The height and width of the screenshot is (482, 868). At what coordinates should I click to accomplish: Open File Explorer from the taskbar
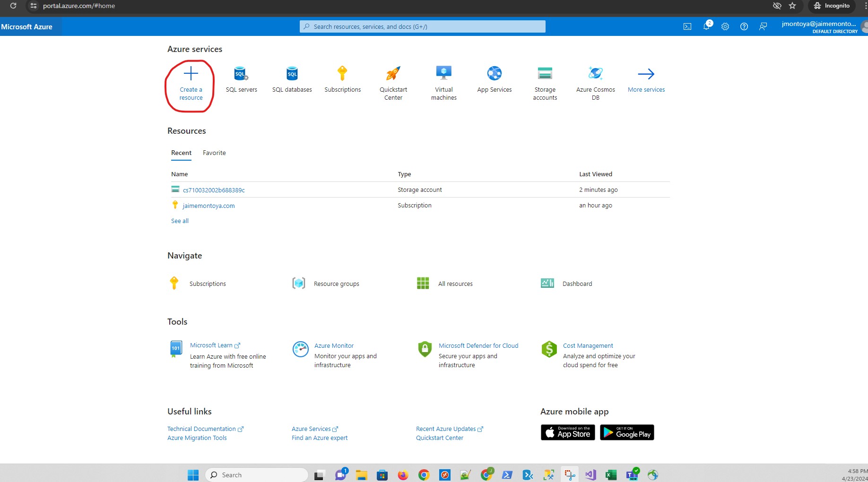361,475
